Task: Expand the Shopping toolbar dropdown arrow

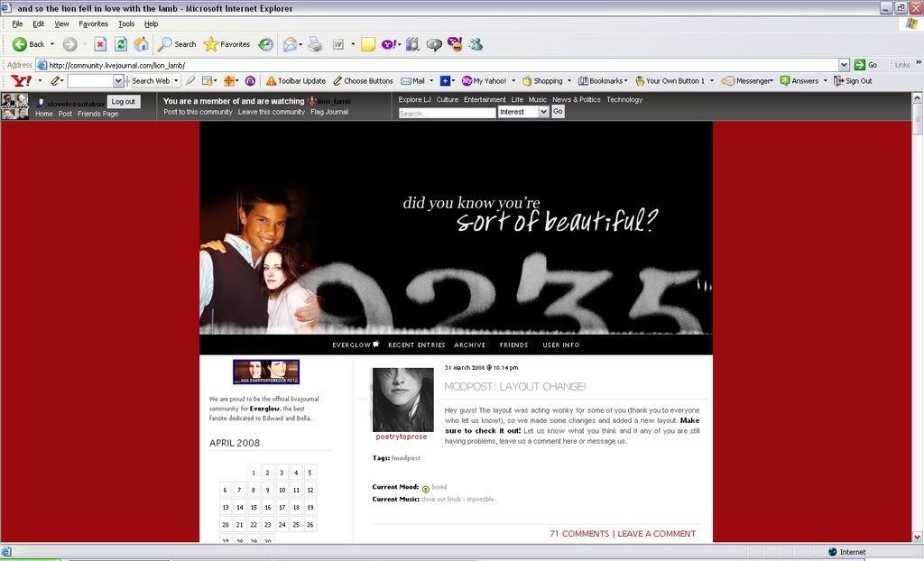Action: click(569, 81)
